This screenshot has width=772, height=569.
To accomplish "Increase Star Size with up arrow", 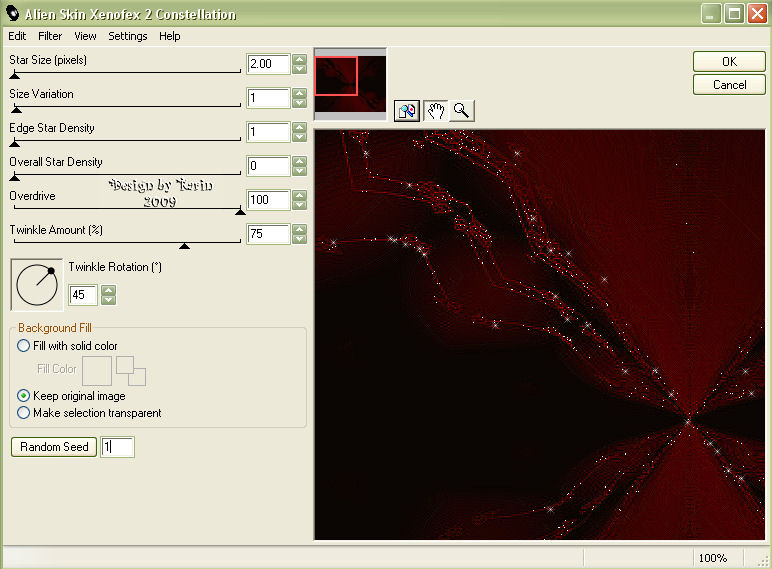I will 299,59.
